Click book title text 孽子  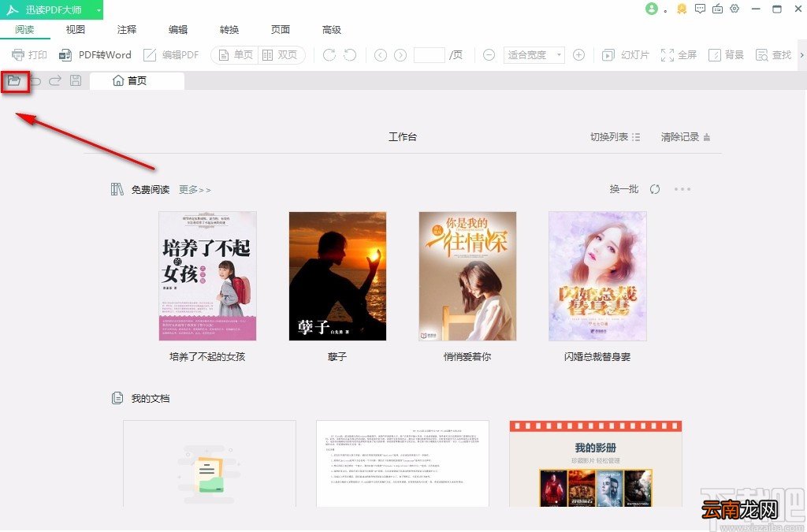[337, 356]
